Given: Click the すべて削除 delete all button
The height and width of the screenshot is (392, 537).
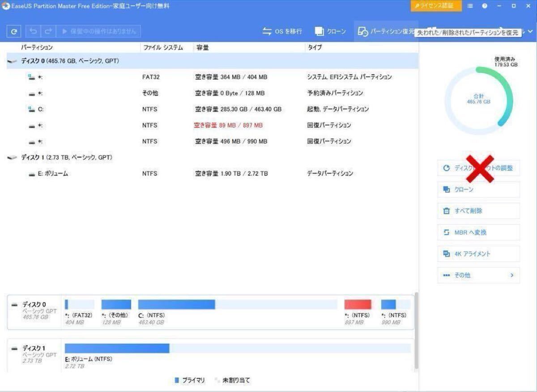Looking at the screenshot, I should [x=478, y=211].
